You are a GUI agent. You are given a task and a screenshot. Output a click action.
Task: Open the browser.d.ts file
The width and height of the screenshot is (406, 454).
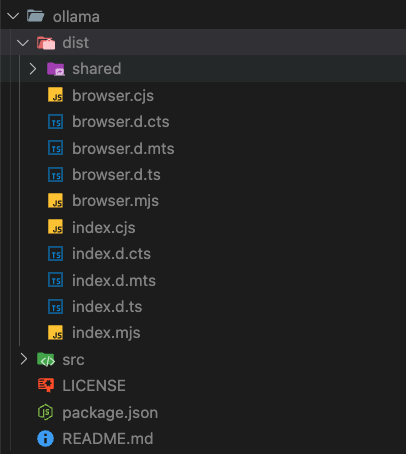pyautogui.click(x=116, y=175)
